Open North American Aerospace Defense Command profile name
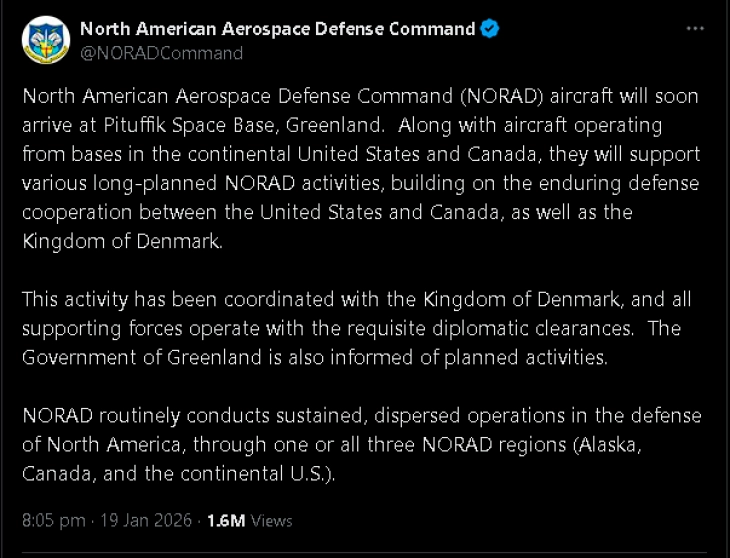The image size is (730, 558). pos(277,29)
